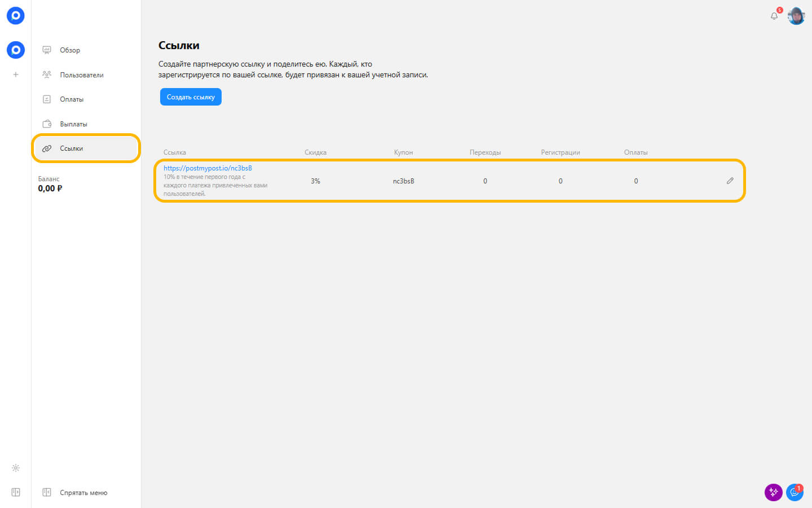Screen dimensions: 812x508
Task: Open the https://postmypost.io/nc3bsB link
Action: tap(208, 168)
